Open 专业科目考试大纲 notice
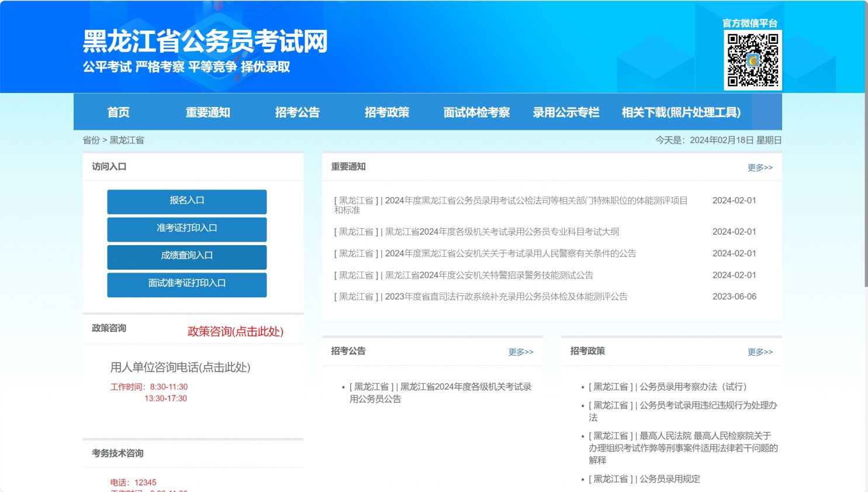Viewport: 868px width, 492px height. 476,232
